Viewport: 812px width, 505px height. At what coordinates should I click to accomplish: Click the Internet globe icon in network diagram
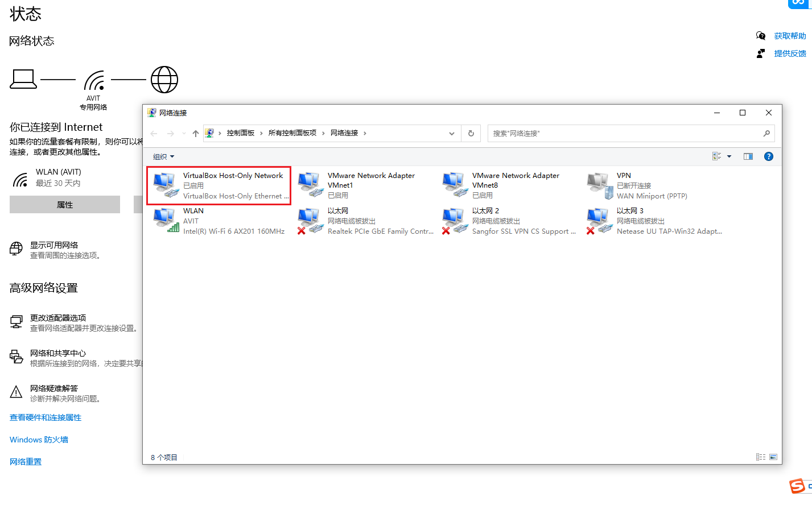click(164, 80)
